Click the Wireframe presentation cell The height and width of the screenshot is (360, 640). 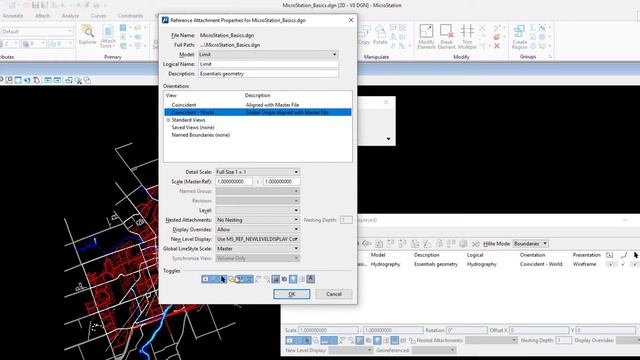coord(584,264)
